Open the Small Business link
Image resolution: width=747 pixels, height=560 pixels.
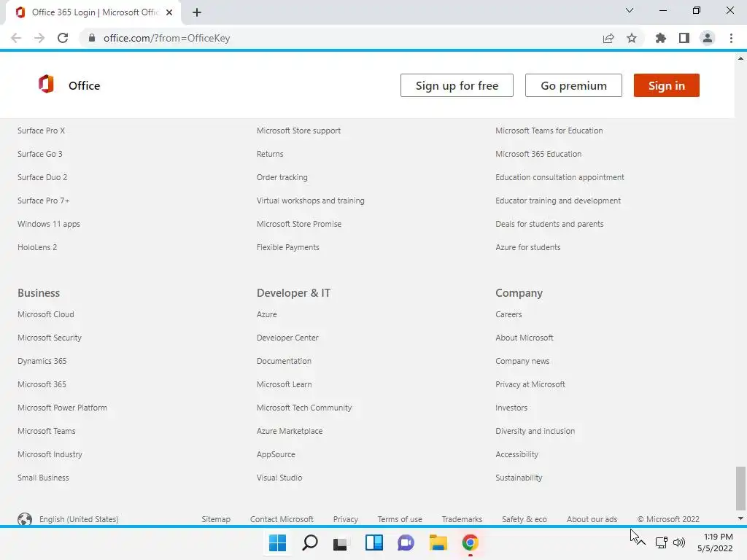coord(43,478)
